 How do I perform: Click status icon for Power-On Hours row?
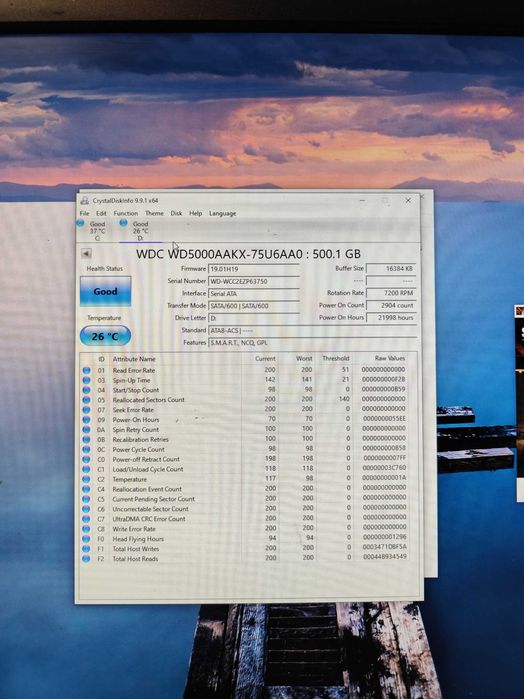tap(87, 419)
